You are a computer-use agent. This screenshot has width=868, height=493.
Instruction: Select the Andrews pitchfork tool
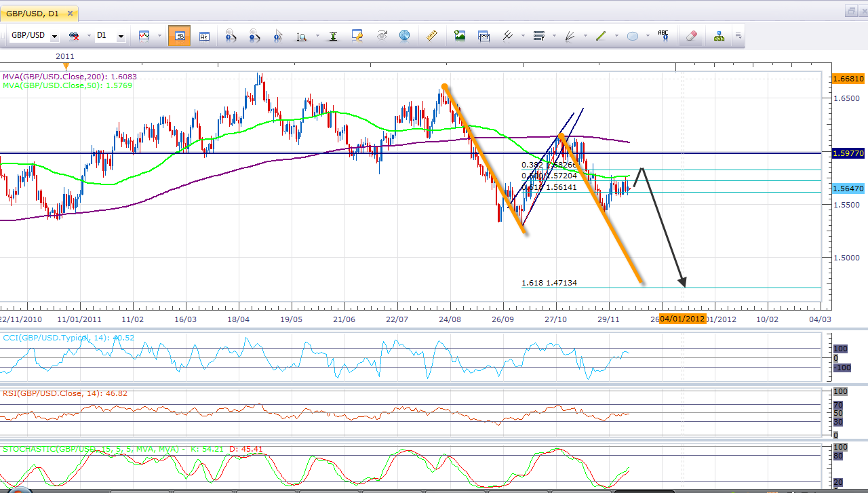click(507, 36)
